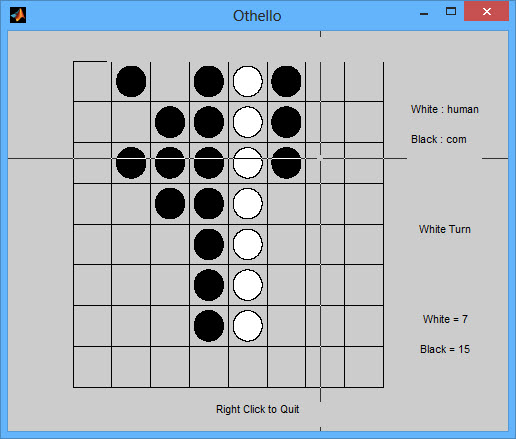Click the leftmost black disc in the second row
516x439 pixels.
tap(170, 122)
